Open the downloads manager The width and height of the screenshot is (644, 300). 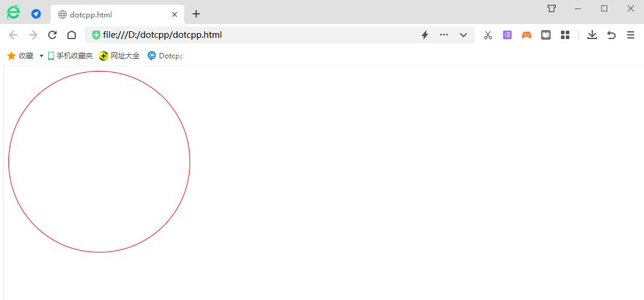click(x=592, y=35)
